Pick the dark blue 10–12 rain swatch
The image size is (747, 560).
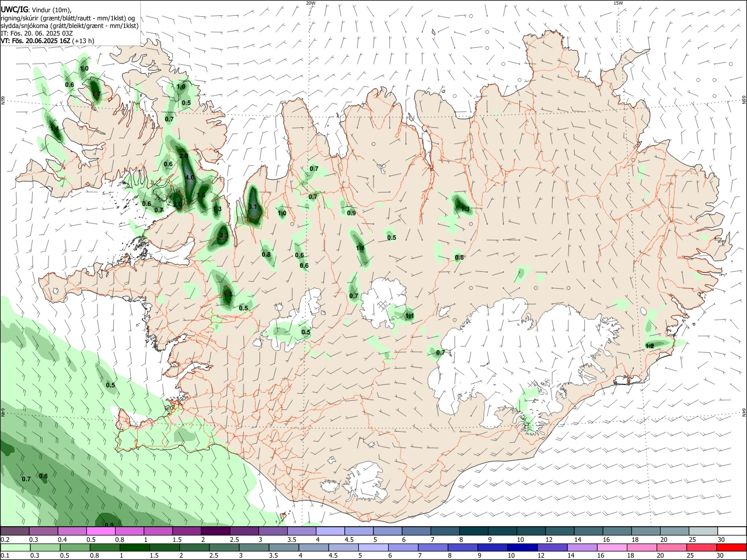pos(523,548)
